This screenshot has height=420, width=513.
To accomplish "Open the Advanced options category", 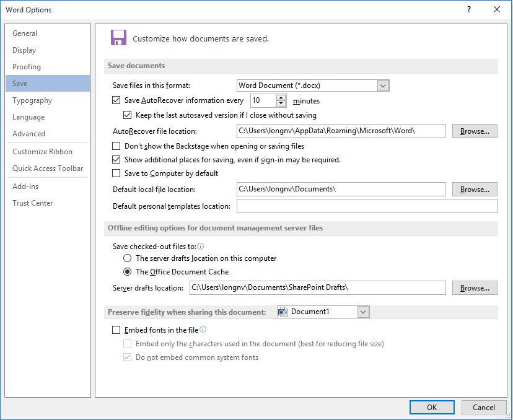I will click(x=28, y=134).
